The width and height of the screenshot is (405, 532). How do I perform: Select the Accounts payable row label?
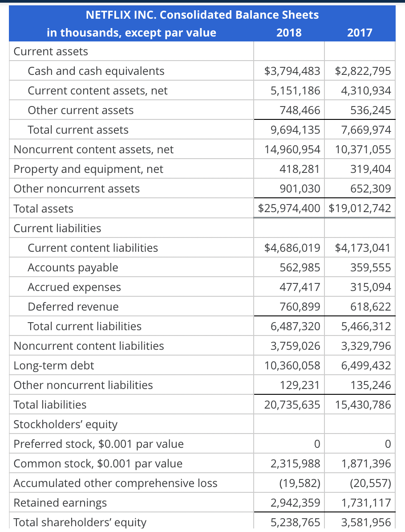pos(73,267)
